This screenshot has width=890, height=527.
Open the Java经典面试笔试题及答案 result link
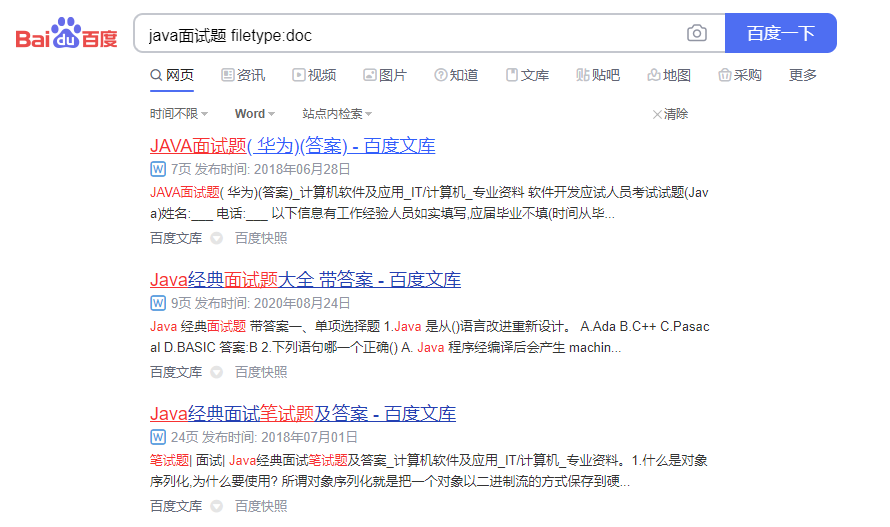[x=303, y=415]
